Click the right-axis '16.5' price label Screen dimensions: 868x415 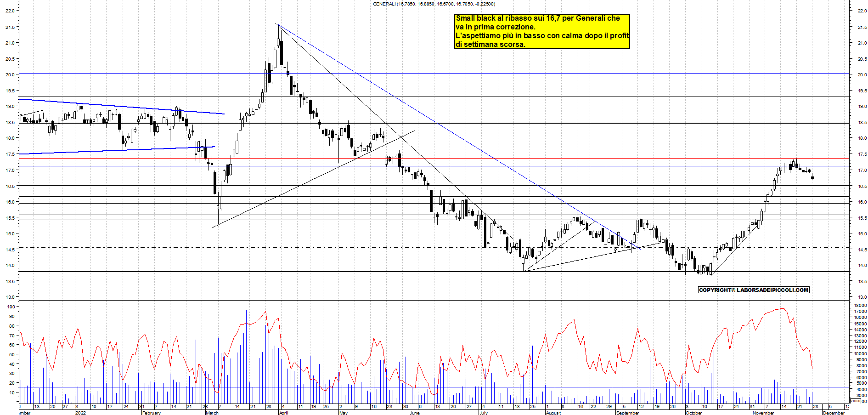tap(862, 186)
